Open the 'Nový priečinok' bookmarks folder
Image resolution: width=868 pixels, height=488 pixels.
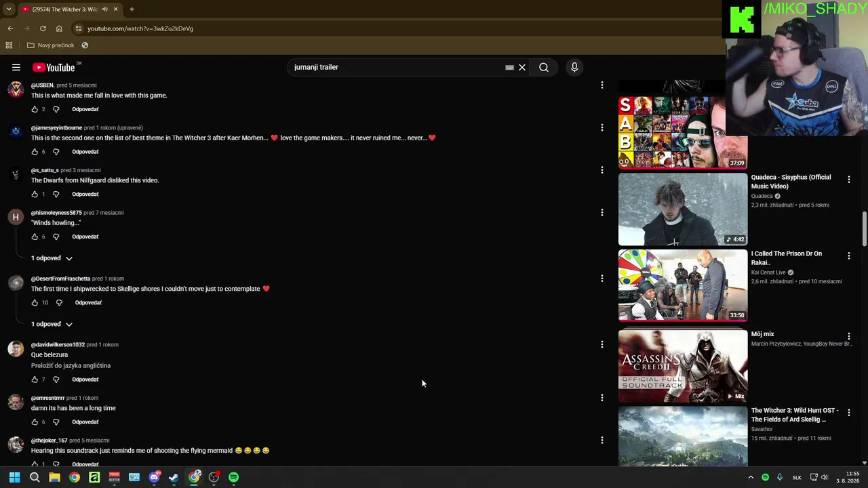(51, 45)
